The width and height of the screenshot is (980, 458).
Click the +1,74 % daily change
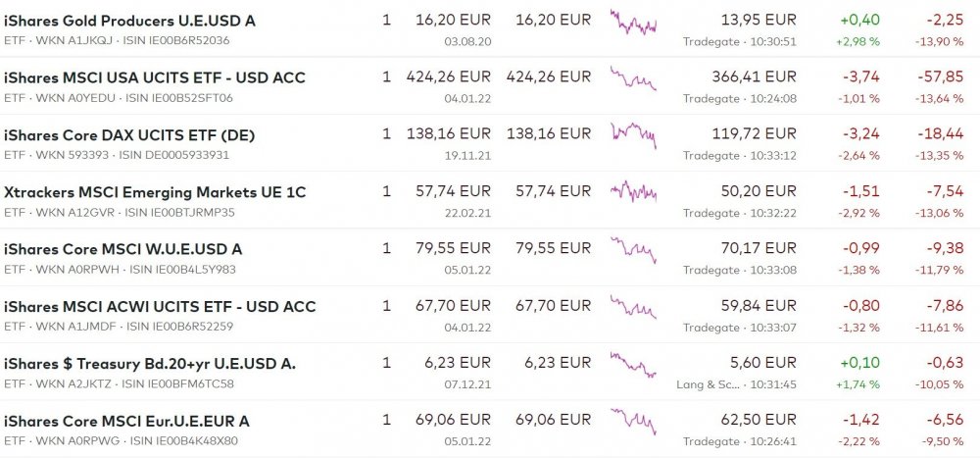point(858,384)
